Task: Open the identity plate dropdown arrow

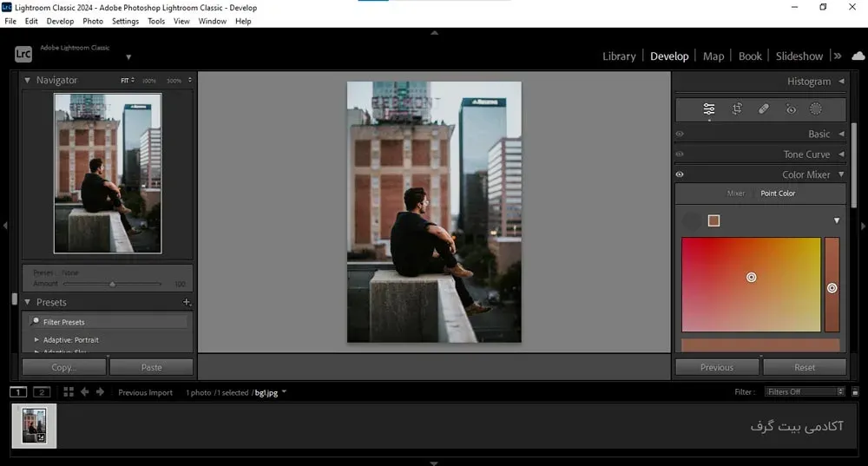Action: click(128, 57)
